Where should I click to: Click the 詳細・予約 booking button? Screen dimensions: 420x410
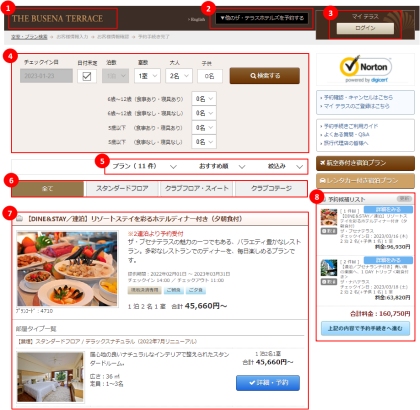coord(268,383)
